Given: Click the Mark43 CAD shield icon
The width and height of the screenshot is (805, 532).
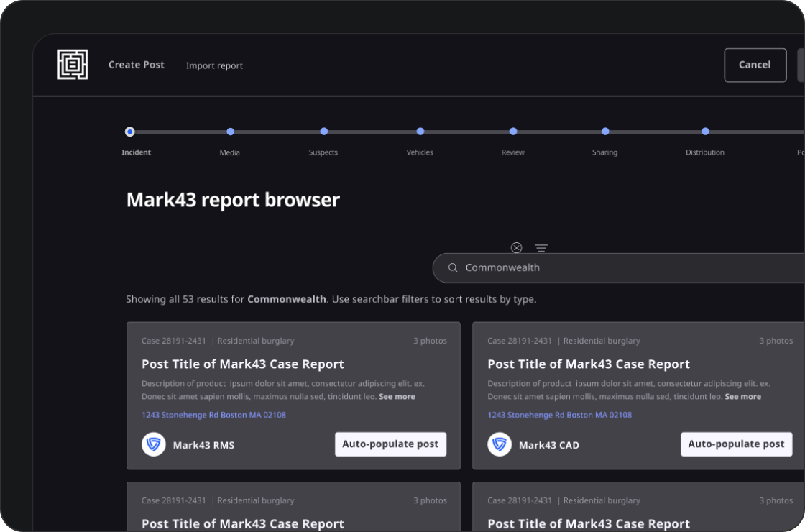Looking at the screenshot, I should (500, 444).
